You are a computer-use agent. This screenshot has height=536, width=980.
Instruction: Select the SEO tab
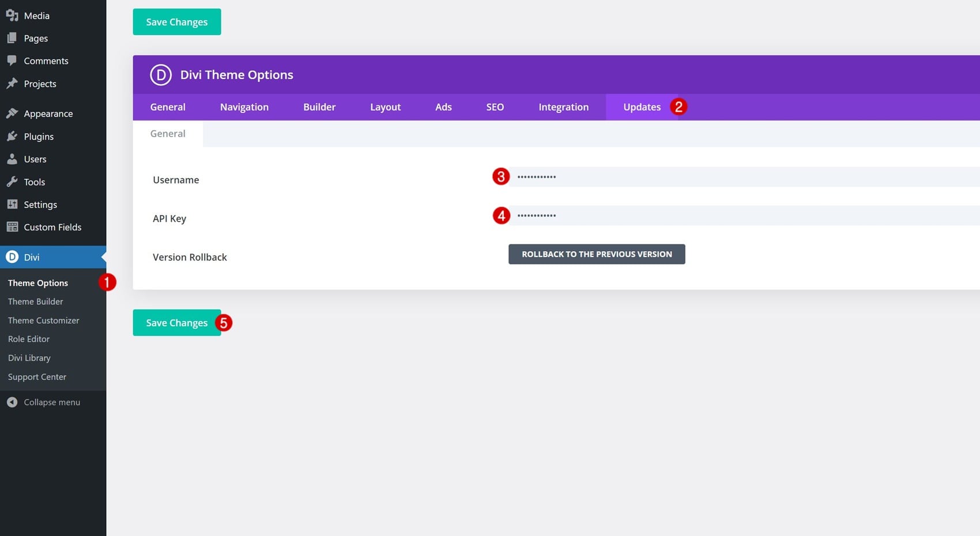pyautogui.click(x=495, y=107)
